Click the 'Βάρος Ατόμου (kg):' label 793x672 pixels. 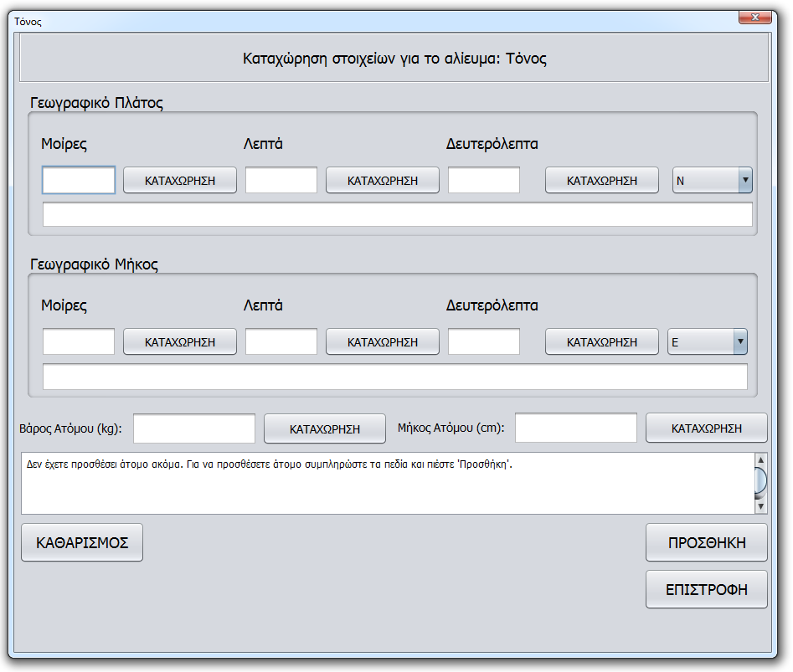click(70, 429)
